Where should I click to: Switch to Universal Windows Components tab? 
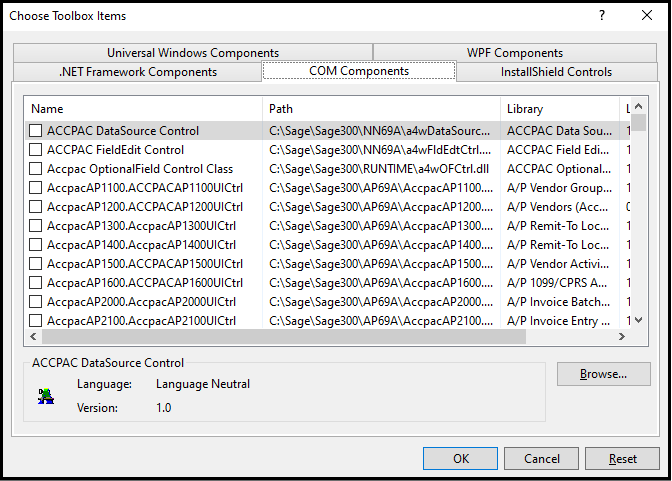193,53
